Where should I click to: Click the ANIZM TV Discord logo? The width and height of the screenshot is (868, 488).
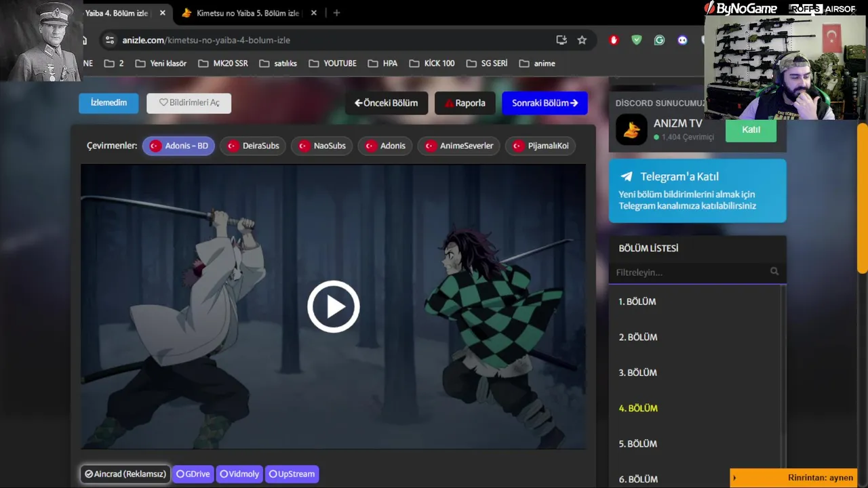pos(631,129)
